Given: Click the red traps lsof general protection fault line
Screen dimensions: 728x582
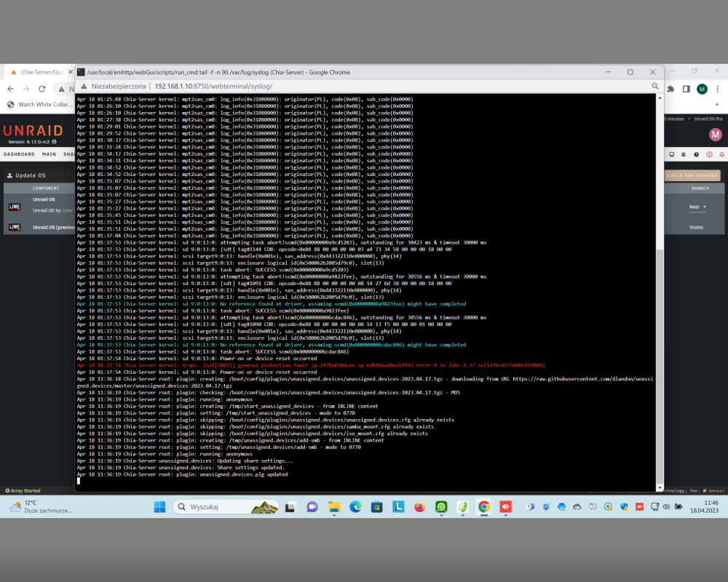Looking at the screenshot, I should [311, 365].
